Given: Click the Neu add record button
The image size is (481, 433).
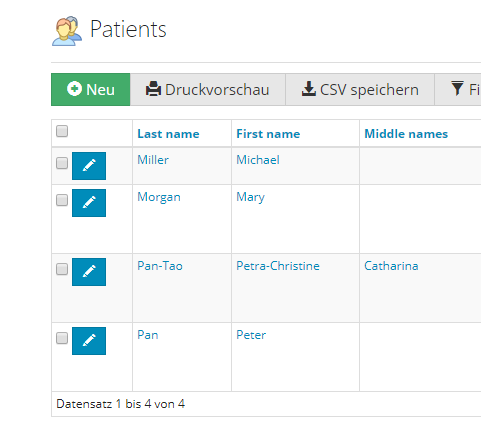Looking at the screenshot, I should 91,90.
